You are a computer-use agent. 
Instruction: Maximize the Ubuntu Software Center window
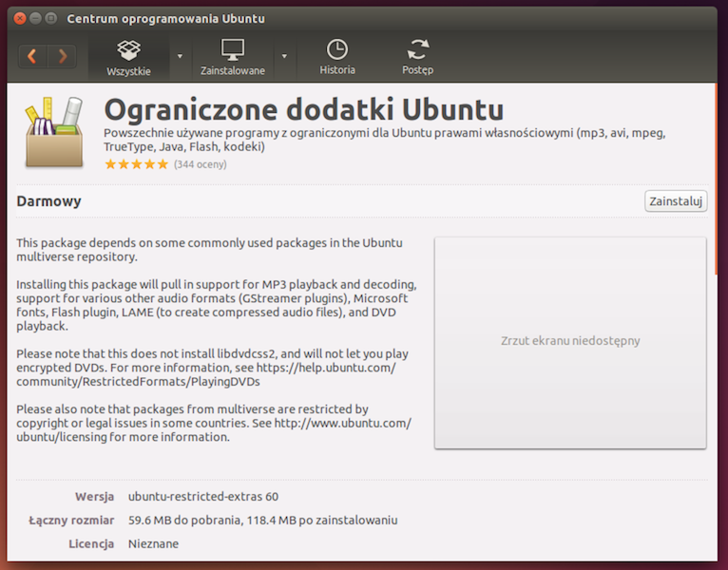51,19
